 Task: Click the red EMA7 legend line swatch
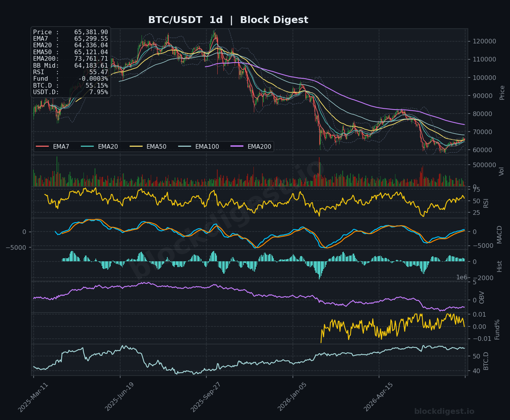[x=42, y=146]
